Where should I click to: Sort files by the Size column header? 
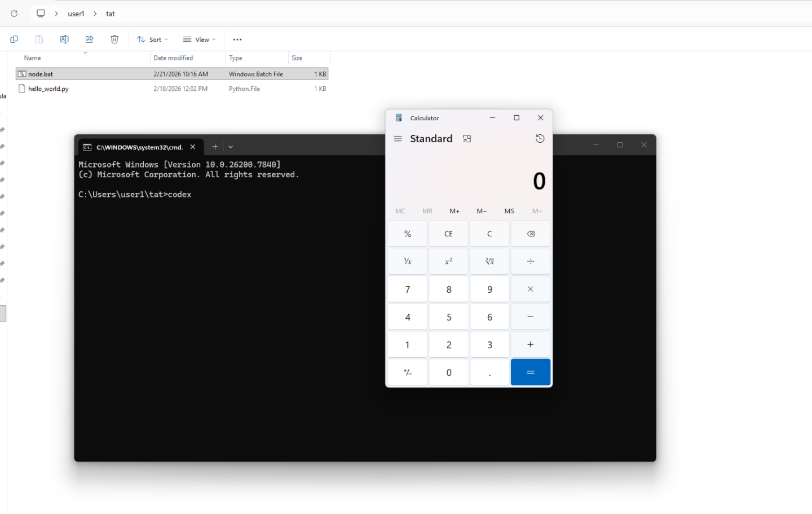coord(297,58)
